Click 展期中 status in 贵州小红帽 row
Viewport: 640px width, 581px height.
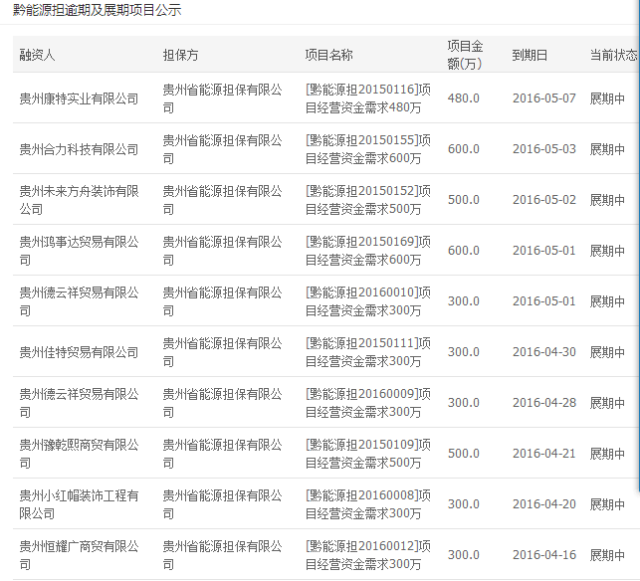tap(607, 504)
